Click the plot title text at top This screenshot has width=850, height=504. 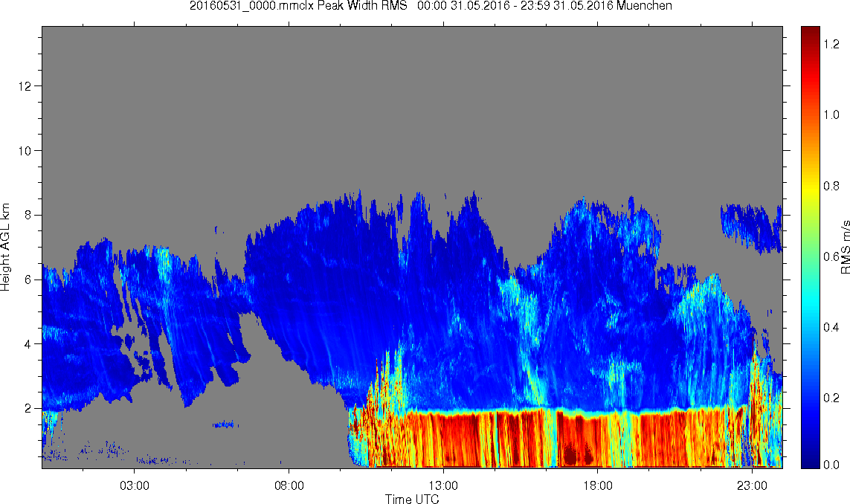coord(431,6)
